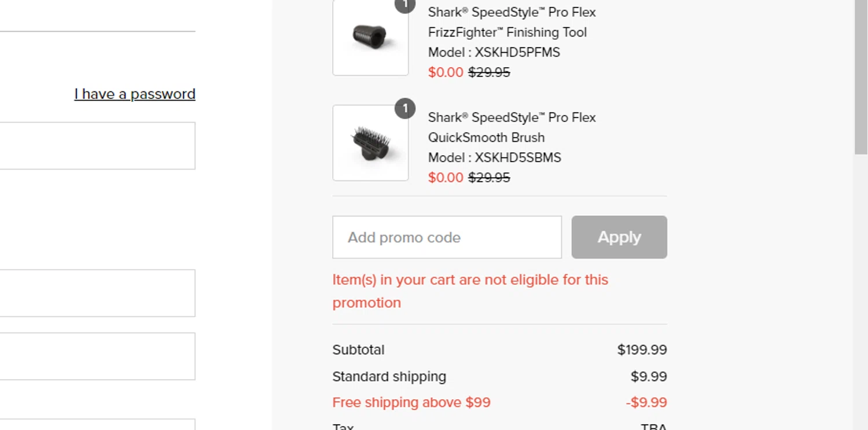Click the Subtotal amount $199.99
The height and width of the screenshot is (430, 868).
click(x=642, y=350)
